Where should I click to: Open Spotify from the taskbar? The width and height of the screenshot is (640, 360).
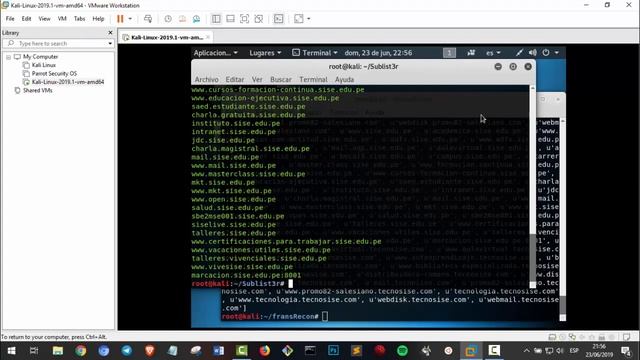[402, 351]
